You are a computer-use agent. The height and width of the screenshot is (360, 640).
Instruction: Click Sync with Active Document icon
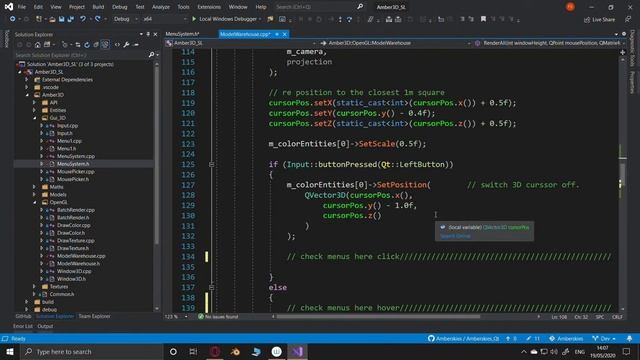click(78, 44)
